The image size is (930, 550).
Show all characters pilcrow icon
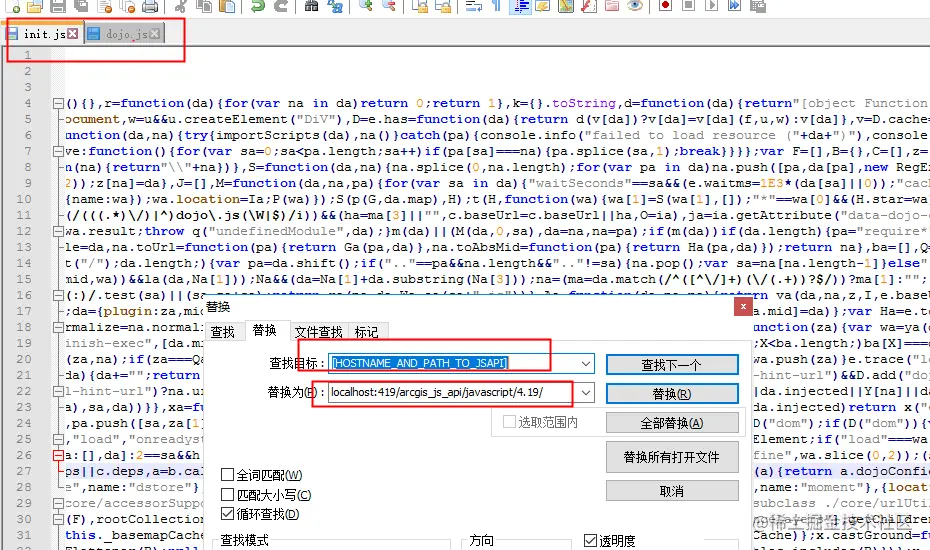coord(497,6)
